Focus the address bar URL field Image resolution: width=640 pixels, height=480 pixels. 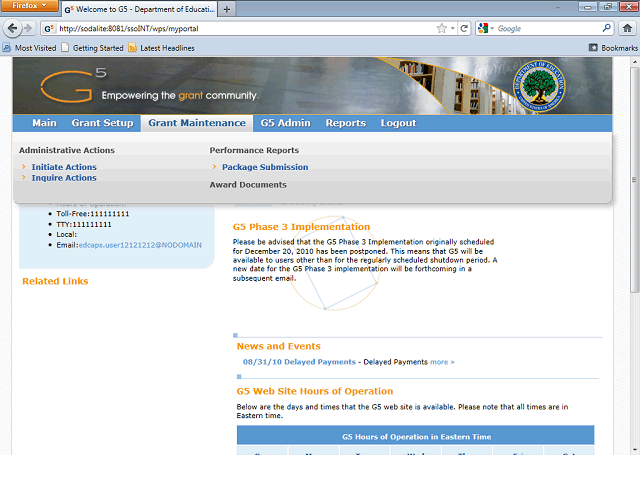pyautogui.click(x=245, y=28)
